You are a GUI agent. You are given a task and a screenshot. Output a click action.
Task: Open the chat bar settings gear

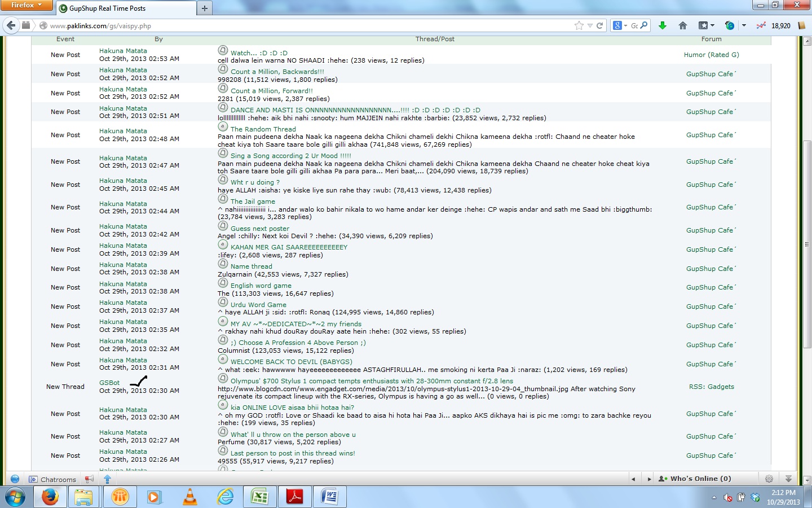click(769, 479)
